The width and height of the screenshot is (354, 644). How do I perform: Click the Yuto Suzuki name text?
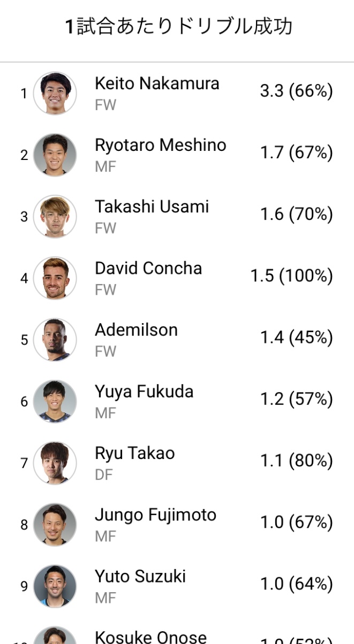[x=140, y=576]
